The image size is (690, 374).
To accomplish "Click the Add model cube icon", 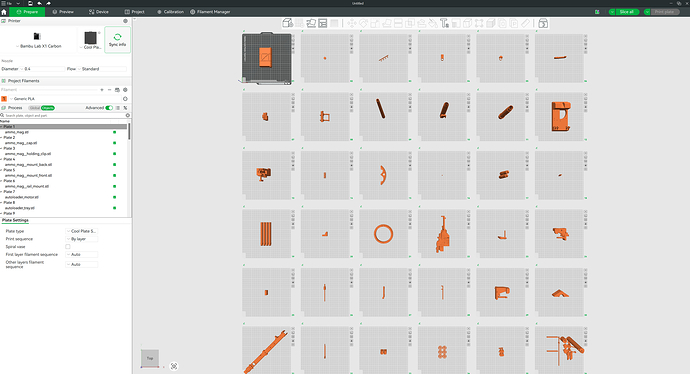I will point(287,23).
